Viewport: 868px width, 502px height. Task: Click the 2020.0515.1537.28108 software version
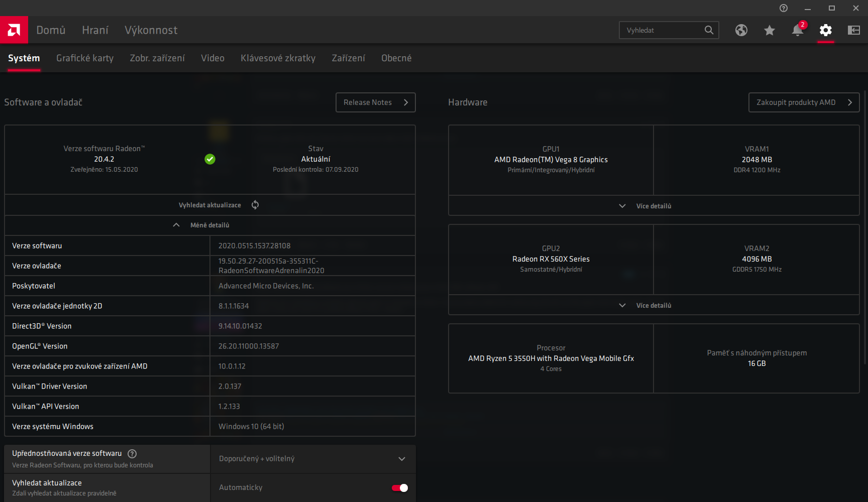(x=254, y=245)
